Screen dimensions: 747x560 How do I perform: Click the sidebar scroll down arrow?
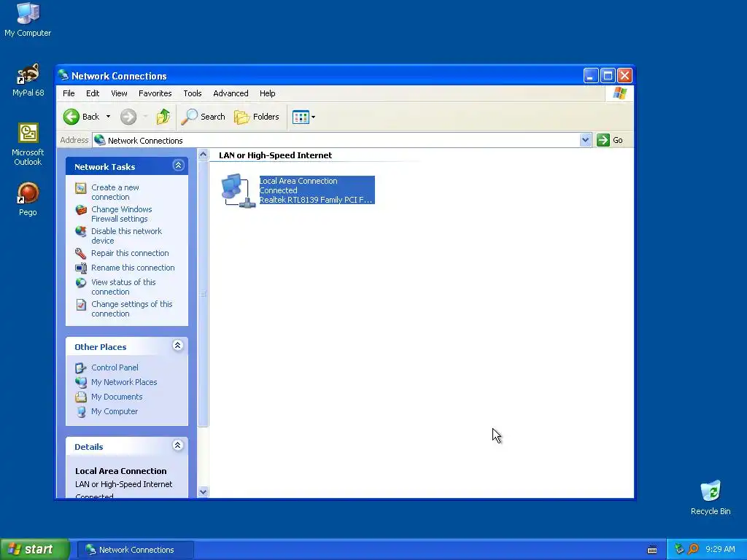tap(203, 492)
